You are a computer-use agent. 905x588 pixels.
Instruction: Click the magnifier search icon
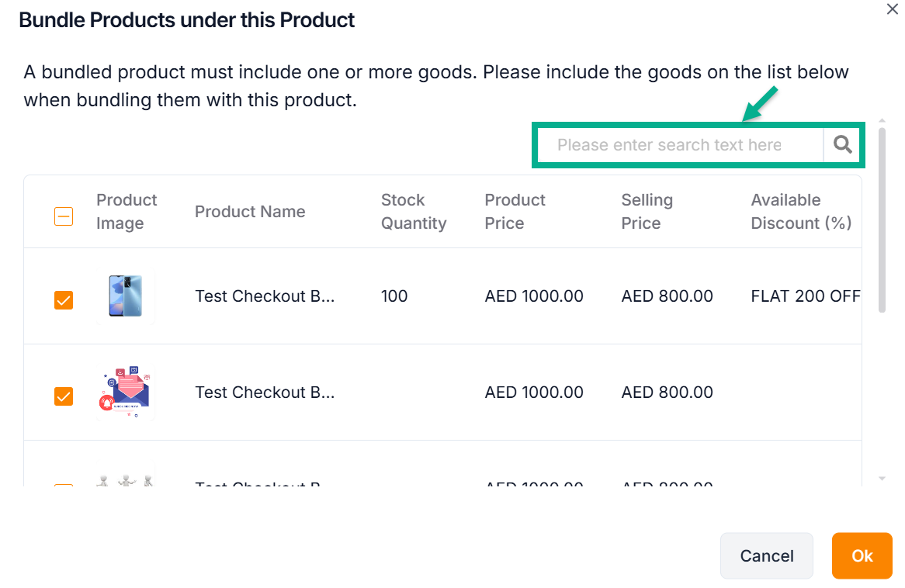(843, 144)
